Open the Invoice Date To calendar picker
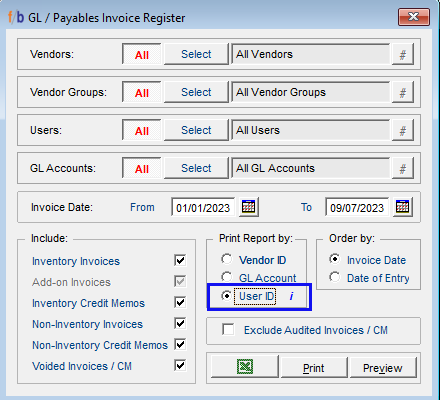The height and width of the screenshot is (400, 440). (402, 207)
